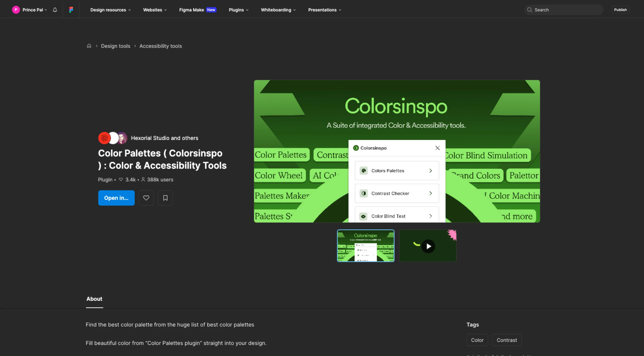Switch to the About tab
This screenshot has width=644, height=356.
[x=94, y=299]
